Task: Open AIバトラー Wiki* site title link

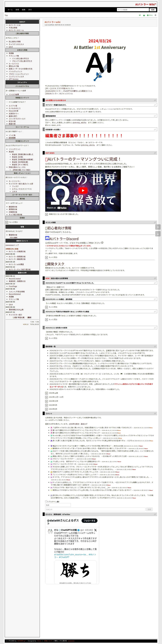Action: 146,4
